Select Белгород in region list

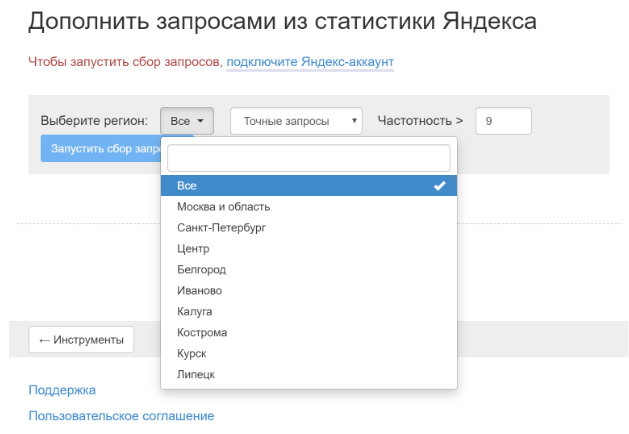309,270
